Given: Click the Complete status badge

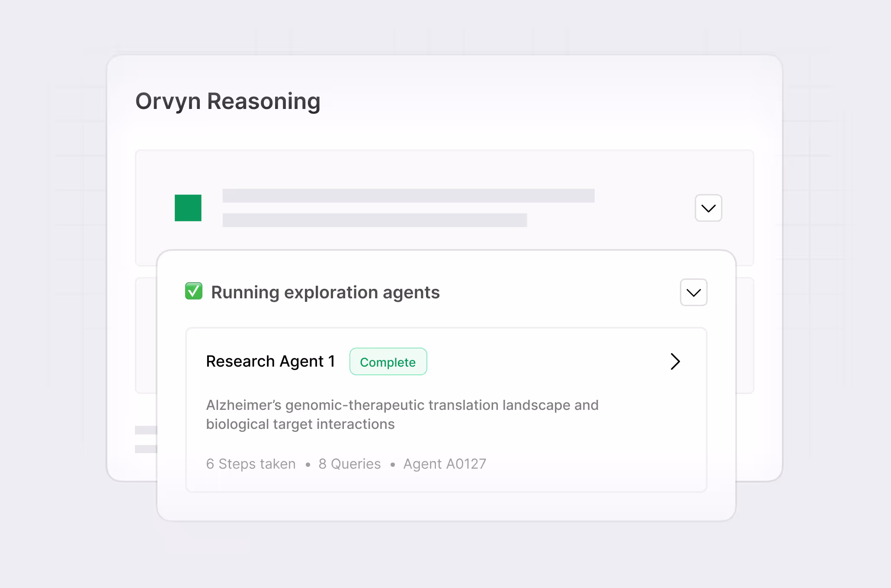Looking at the screenshot, I should click(388, 362).
